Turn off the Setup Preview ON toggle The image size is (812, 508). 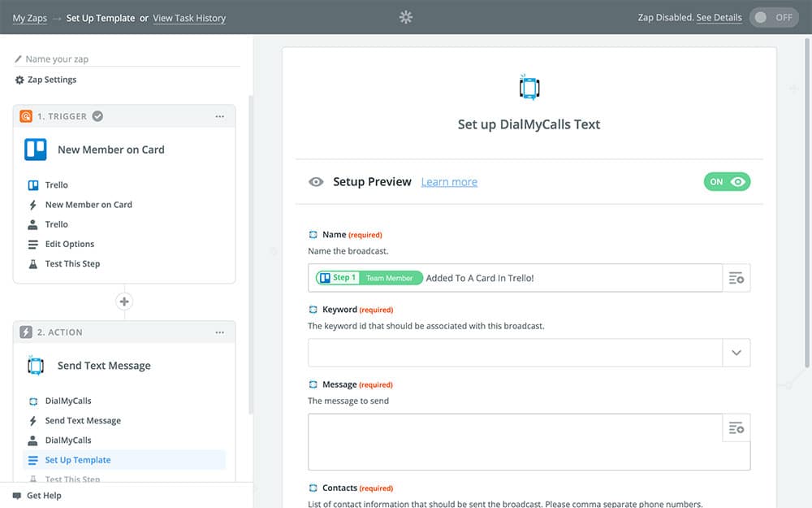point(727,182)
